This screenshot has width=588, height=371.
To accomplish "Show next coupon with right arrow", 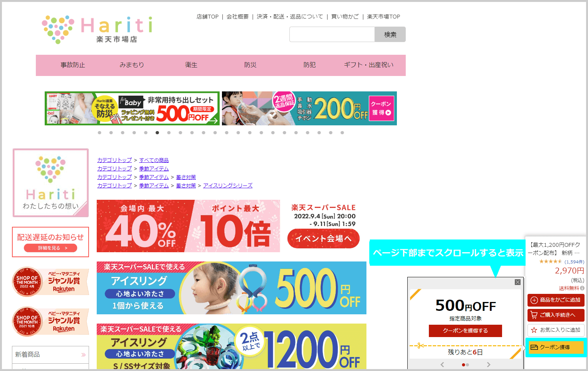I will [x=489, y=364].
